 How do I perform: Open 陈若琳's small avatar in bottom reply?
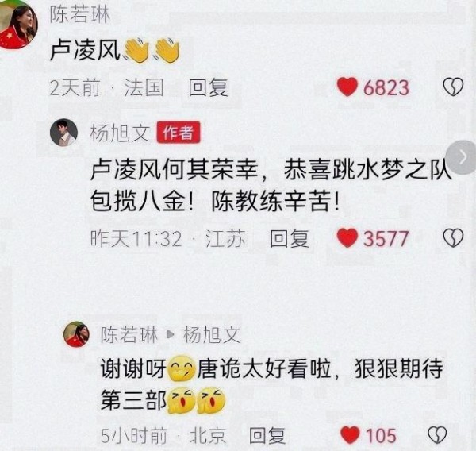[76, 334]
